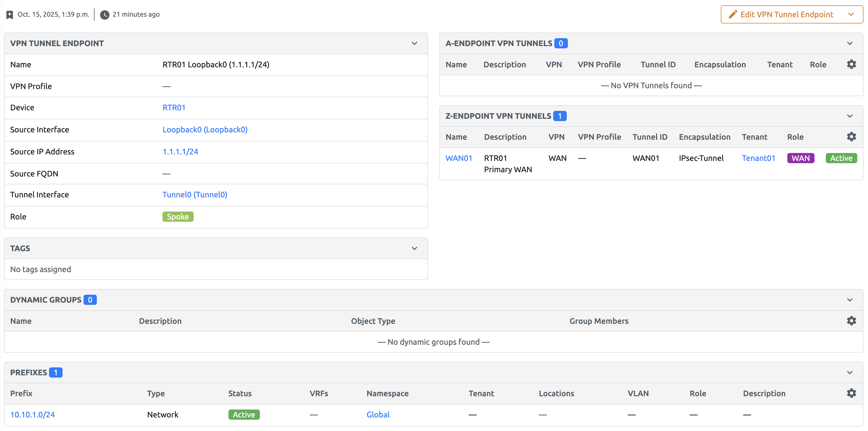The width and height of the screenshot is (868, 431).
Task: Open the Tunnel0 interface link
Action: 194,194
